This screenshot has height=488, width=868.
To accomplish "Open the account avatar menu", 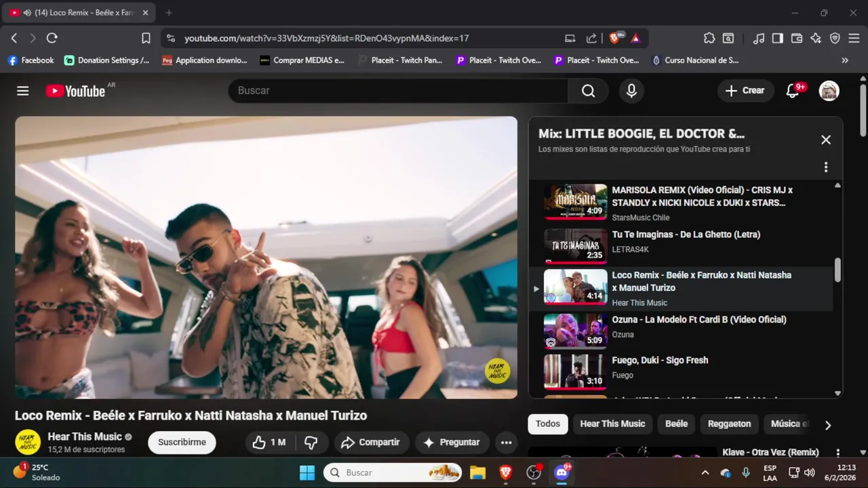I will click(829, 91).
